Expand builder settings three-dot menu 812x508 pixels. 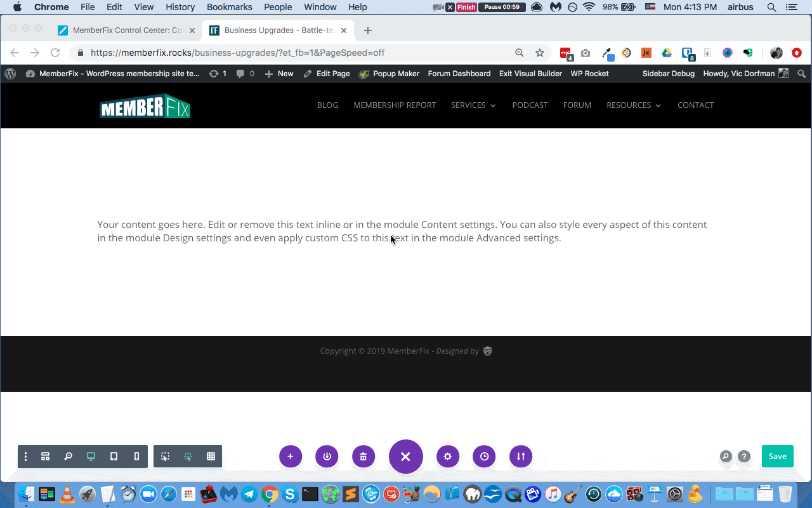click(x=26, y=457)
